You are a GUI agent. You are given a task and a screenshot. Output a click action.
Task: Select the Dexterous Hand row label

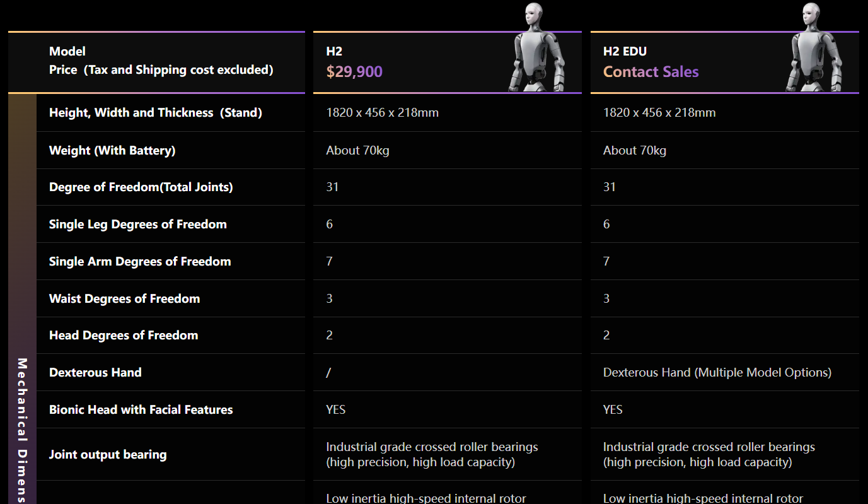pyautogui.click(x=95, y=373)
